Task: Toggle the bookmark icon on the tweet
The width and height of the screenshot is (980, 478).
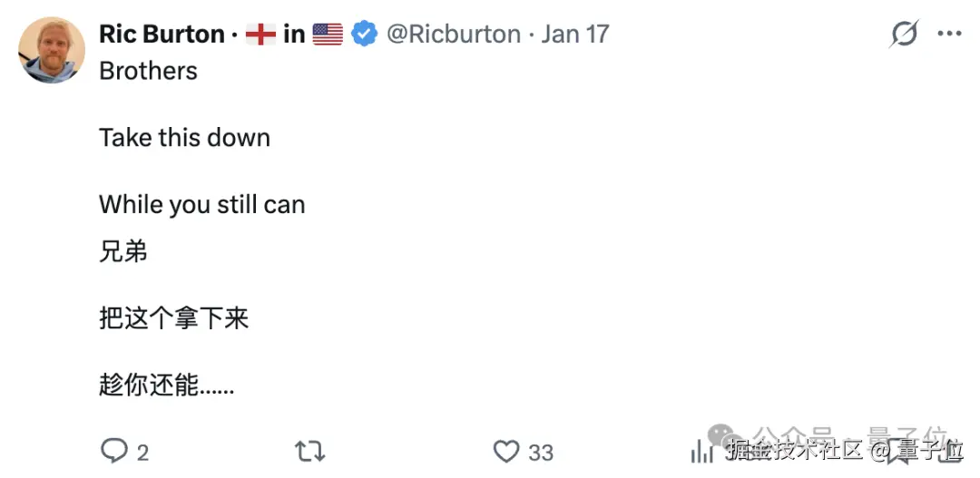Action: [x=898, y=451]
